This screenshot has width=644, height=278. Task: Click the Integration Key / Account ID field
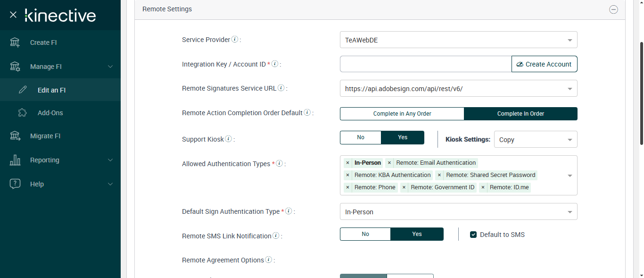point(425,64)
